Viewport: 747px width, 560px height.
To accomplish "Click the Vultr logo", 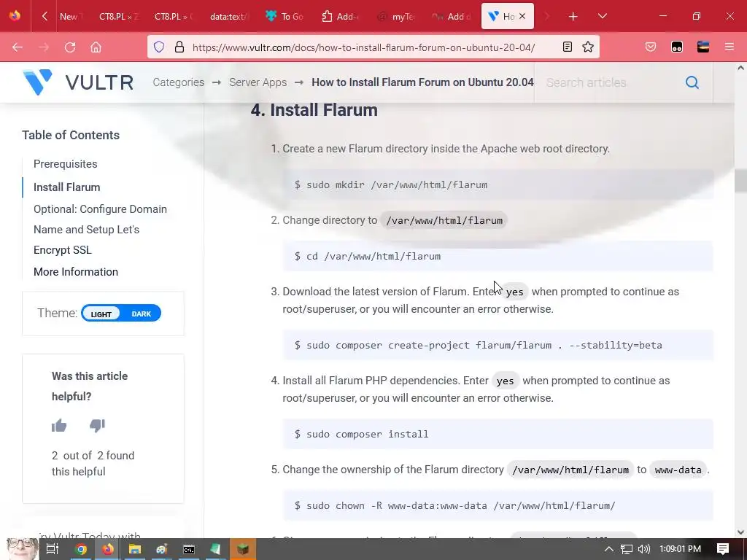I will click(x=78, y=82).
